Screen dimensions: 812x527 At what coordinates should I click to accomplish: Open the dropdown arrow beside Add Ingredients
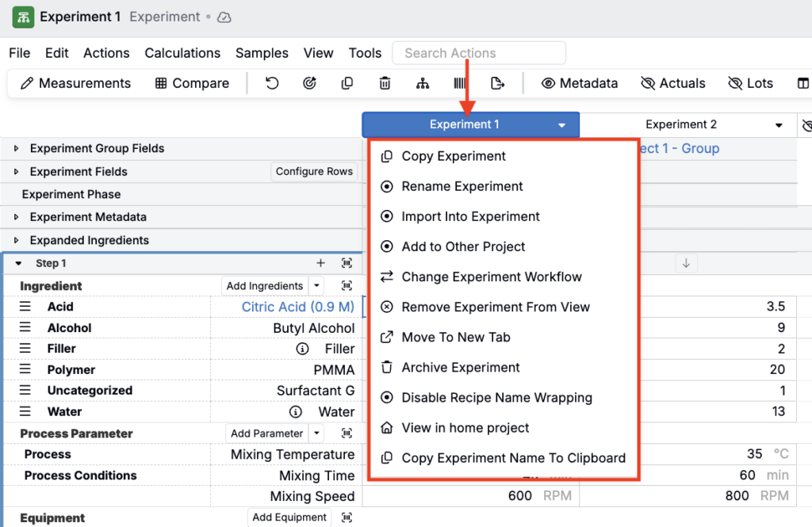(x=316, y=286)
